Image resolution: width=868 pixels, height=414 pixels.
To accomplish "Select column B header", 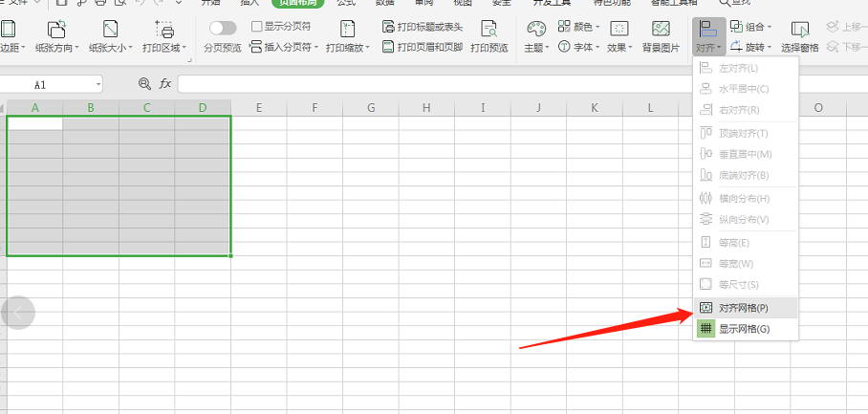I will (91, 108).
